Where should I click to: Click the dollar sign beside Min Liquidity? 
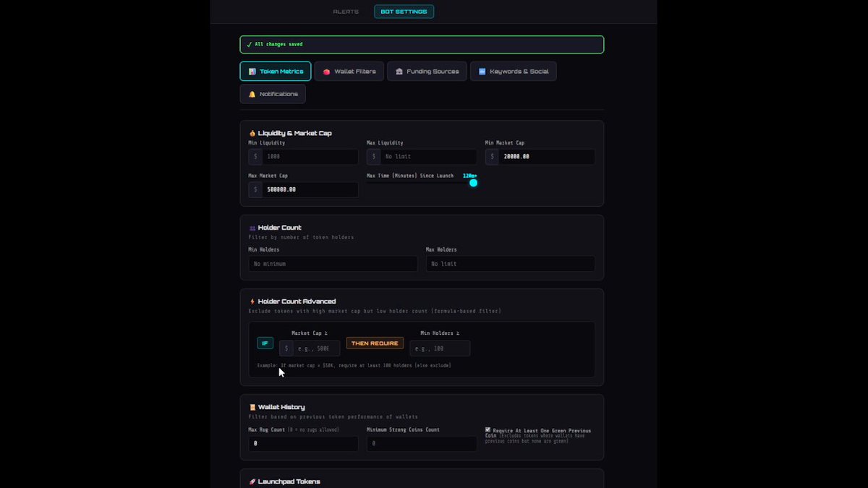point(255,157)
